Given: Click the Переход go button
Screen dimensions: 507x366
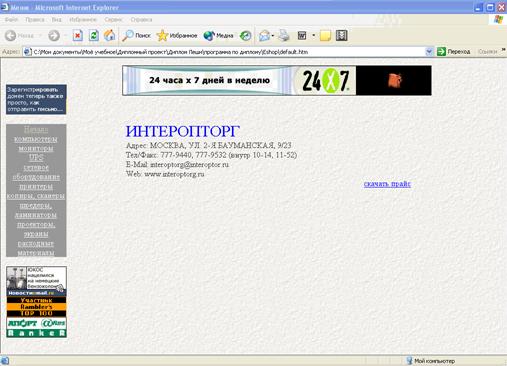Looking at the screenshot, I should coord(454,52).
